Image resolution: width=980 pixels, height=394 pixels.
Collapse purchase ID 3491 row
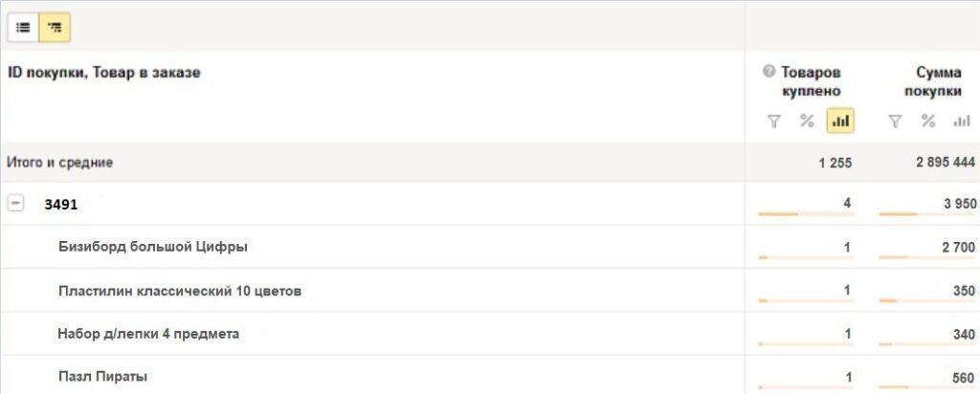pyautogui.click(x=16, y=204)
